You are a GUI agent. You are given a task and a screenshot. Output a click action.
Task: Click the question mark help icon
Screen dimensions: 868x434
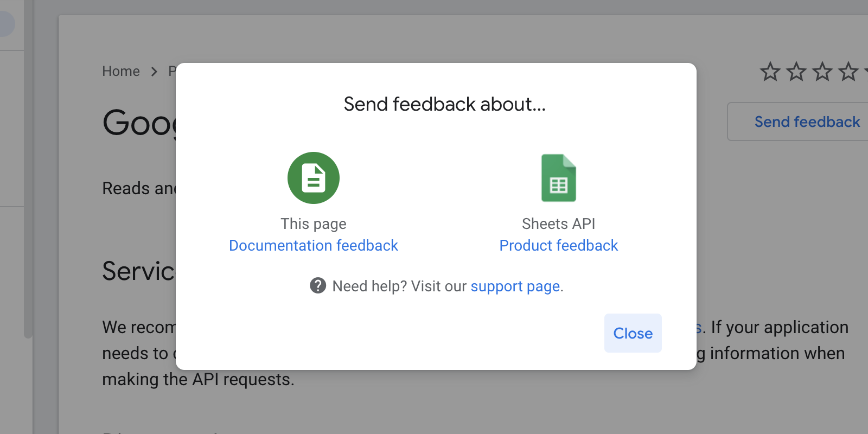point(318,285)
